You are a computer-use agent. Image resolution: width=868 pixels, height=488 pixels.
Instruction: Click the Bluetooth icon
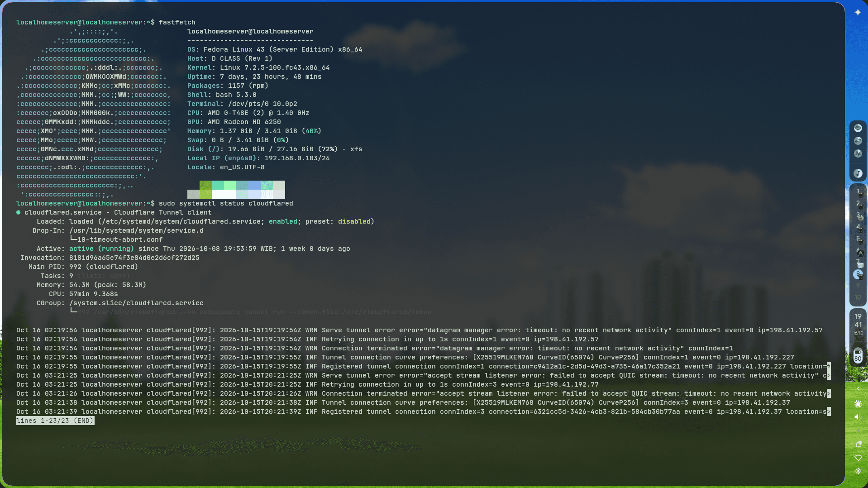858,471
